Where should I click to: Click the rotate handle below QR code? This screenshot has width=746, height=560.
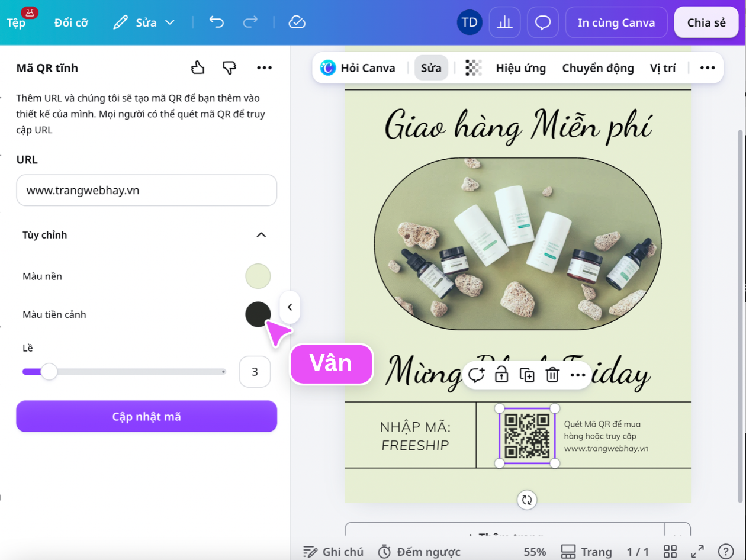[x=527, y=500]
